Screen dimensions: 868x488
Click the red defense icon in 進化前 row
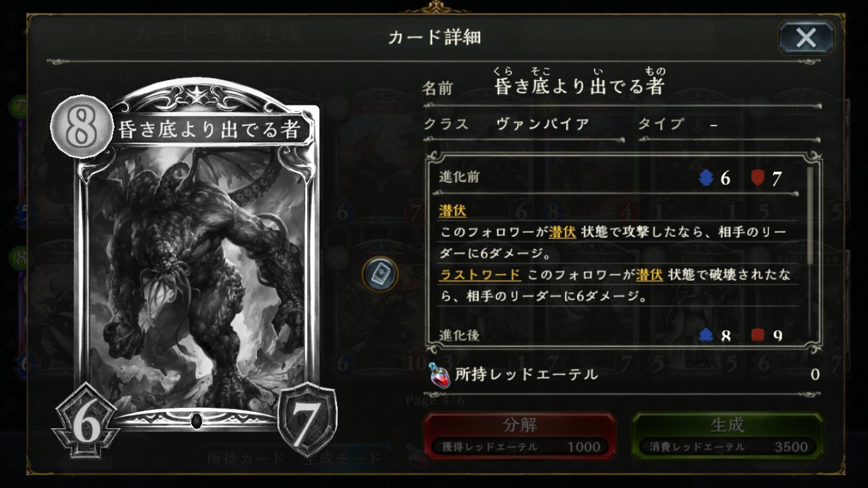[757, 178]
